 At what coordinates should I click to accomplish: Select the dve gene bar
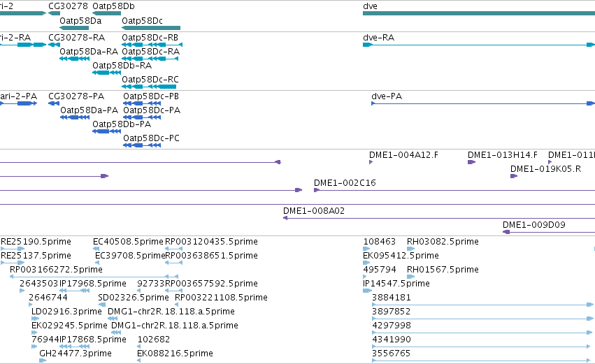[479, 14]
